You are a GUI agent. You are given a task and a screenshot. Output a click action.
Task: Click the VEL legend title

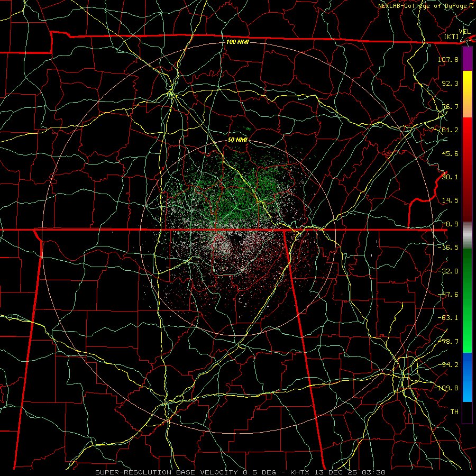coord(465,32)
